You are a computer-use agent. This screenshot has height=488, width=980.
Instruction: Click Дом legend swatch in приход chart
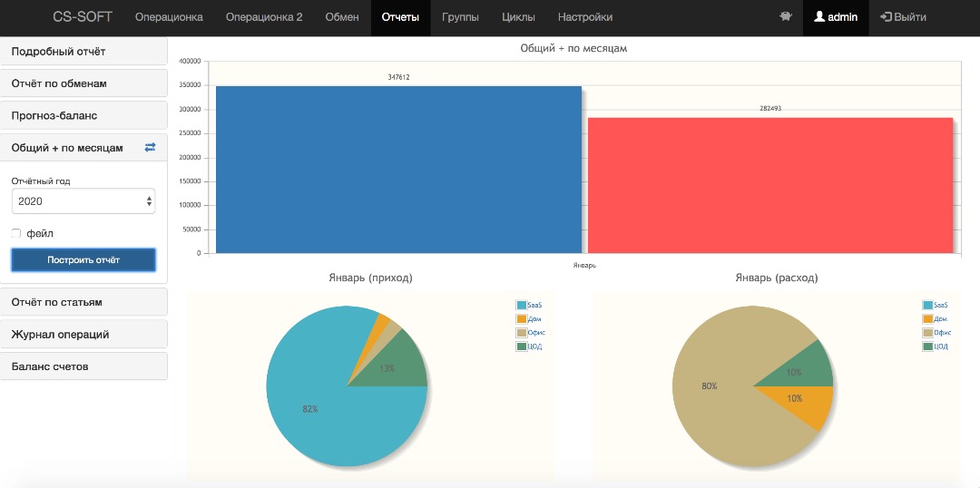(521, 318)
